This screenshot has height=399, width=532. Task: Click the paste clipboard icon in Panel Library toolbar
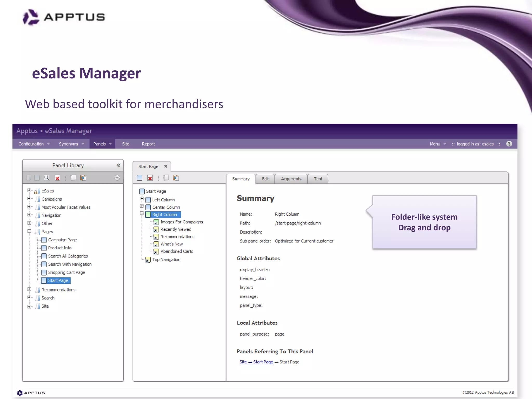(83, 178)
